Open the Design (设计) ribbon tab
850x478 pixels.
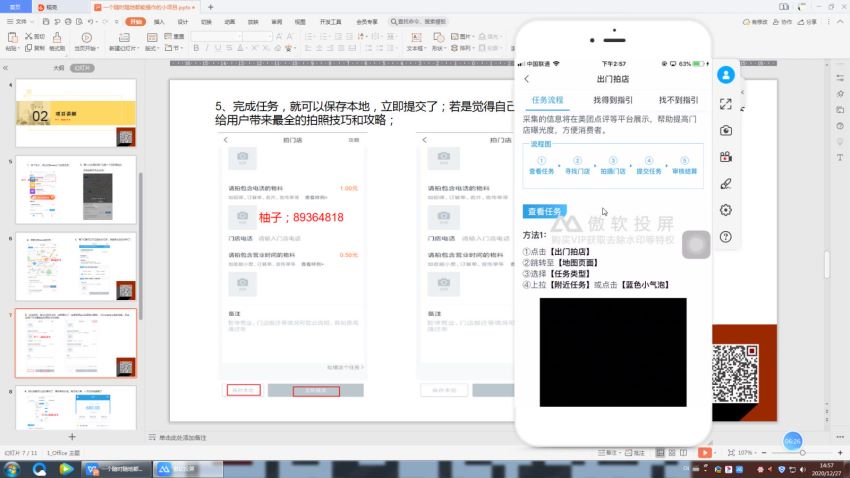[x=183, y=22]
